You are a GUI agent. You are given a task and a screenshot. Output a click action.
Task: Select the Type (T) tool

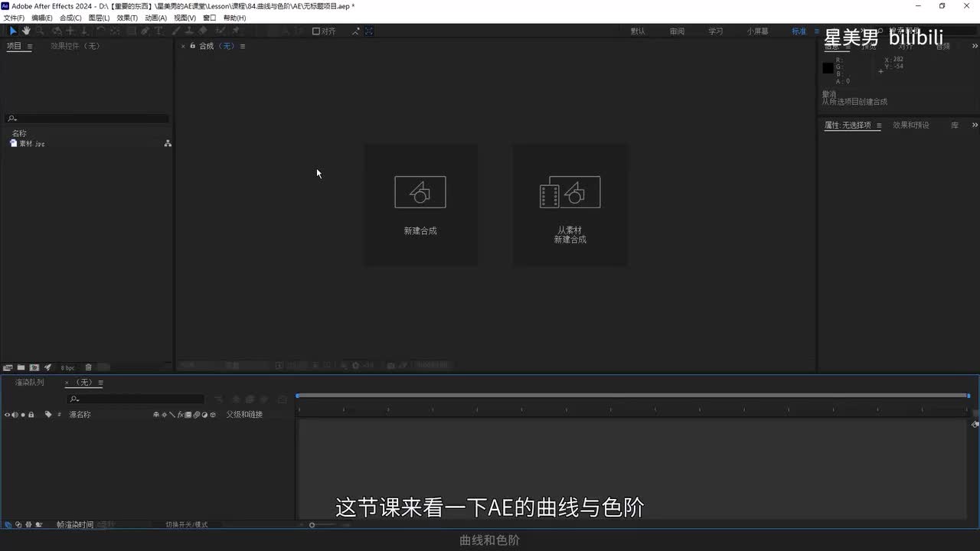158,31
